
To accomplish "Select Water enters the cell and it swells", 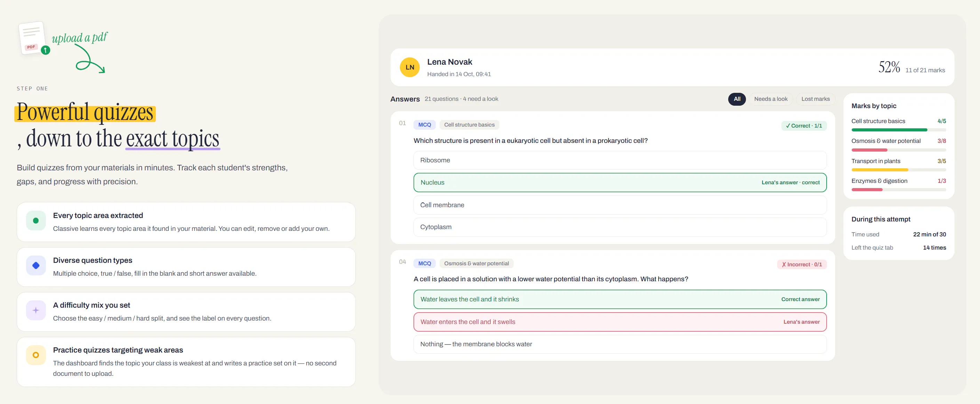I will (620, 322).
